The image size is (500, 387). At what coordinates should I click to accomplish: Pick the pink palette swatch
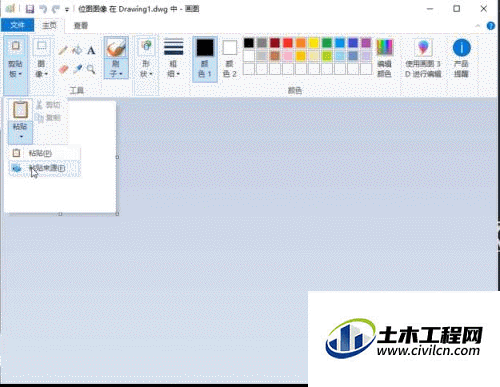[x=288, y=56]
